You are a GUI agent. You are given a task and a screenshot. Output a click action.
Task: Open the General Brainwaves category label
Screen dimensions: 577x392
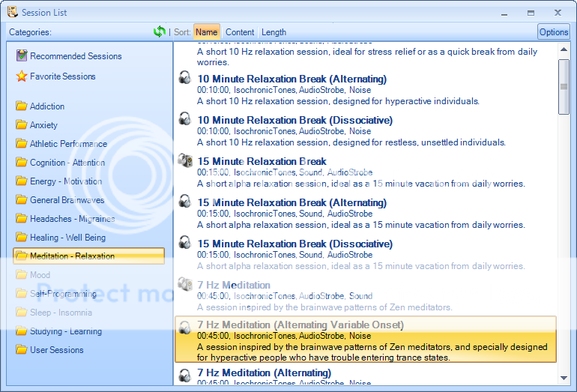[67, 200]
